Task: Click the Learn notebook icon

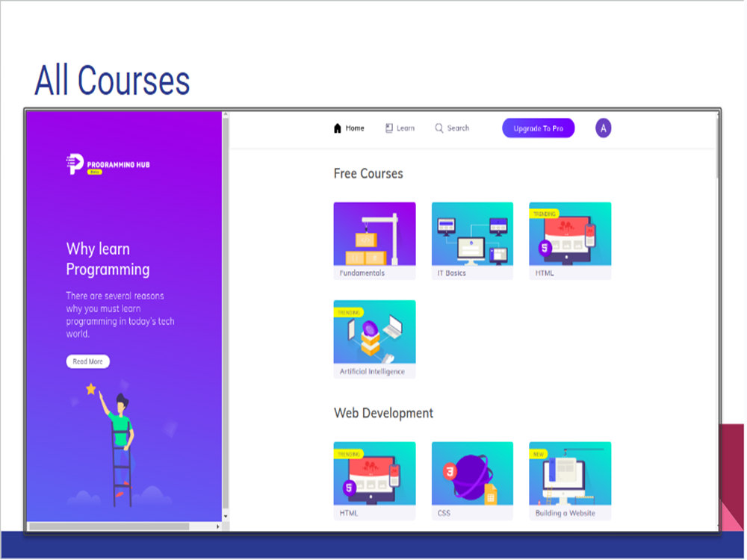Action: point(388,128)
